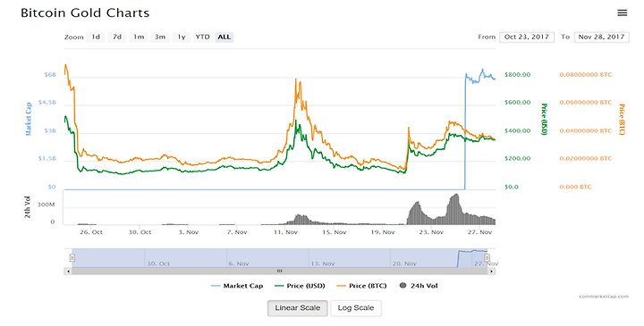The width and height of the screenshot is (644, 326).
Task: Set zoom range to 7d
Action: [x=117, y=37]
